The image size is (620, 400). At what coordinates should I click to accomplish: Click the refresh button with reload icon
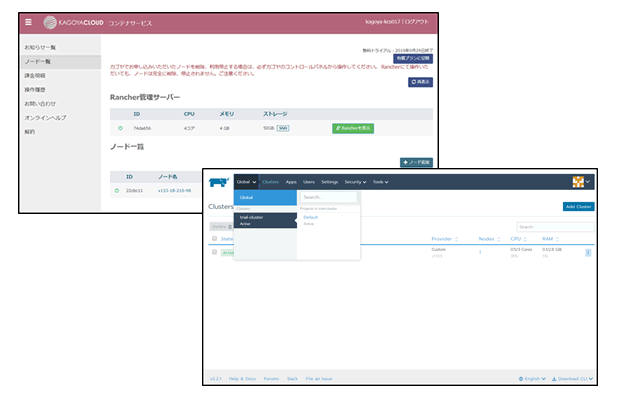pyautogui.click(x=421, y=82)
